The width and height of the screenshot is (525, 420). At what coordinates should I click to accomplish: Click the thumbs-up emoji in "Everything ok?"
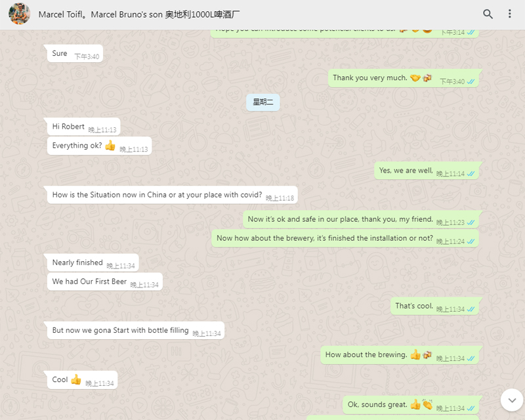pyautogui.click(x=110, y=145)
